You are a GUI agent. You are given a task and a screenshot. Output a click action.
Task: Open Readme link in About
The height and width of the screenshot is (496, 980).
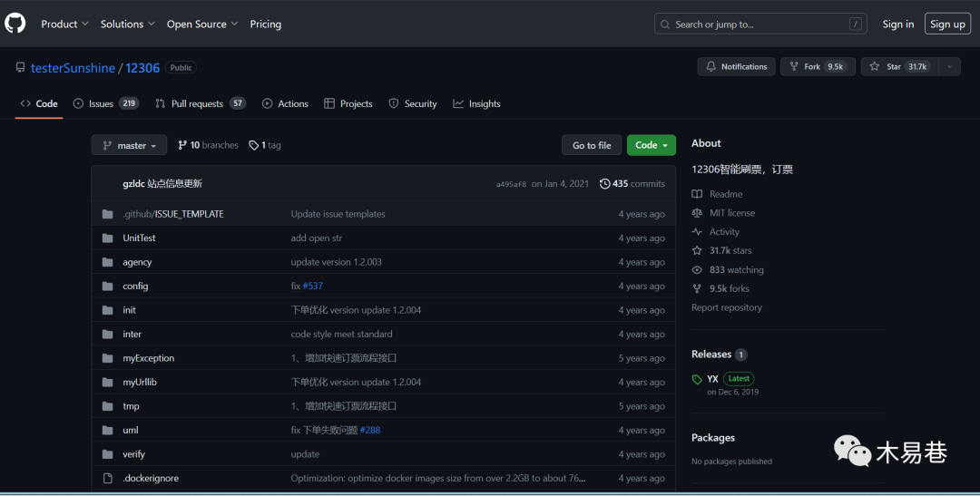[x=717, y=194]
